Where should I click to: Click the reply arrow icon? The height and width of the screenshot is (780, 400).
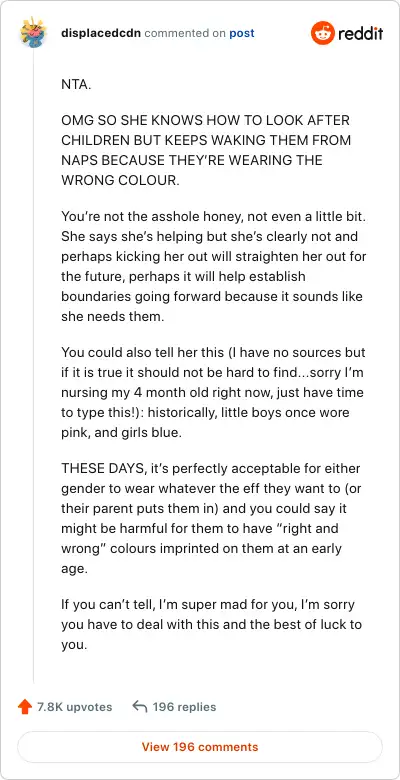point(140,707)
